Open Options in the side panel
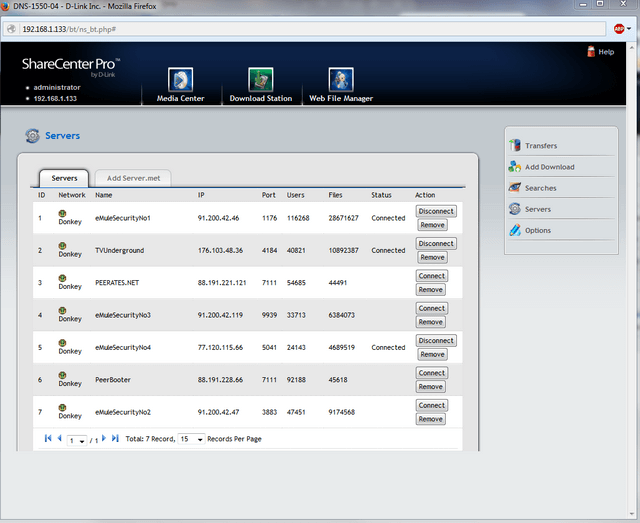Image resolution: width=640 pixels, height=523 pixels. pos(537,230)
